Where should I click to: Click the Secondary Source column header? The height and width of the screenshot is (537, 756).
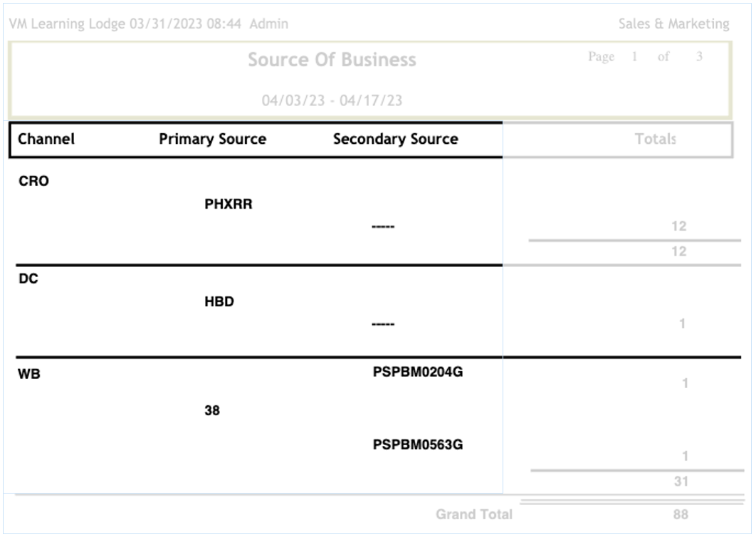coord(395,140)
